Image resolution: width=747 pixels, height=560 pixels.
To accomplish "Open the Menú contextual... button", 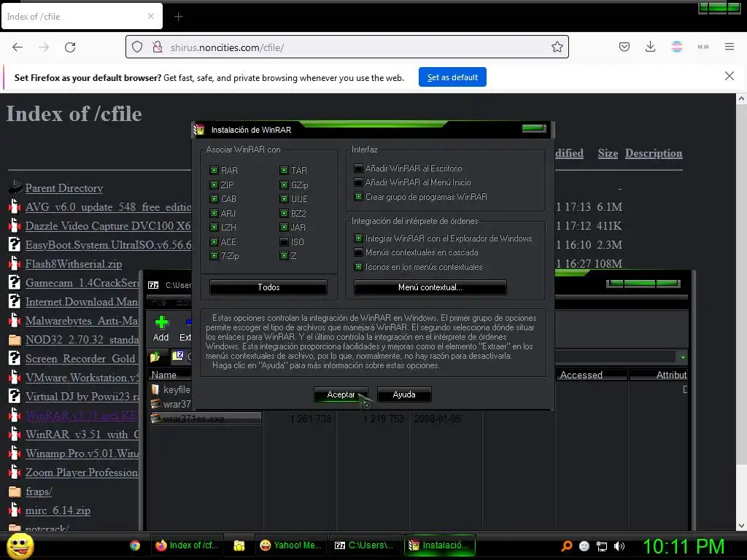I will (430, 287).
